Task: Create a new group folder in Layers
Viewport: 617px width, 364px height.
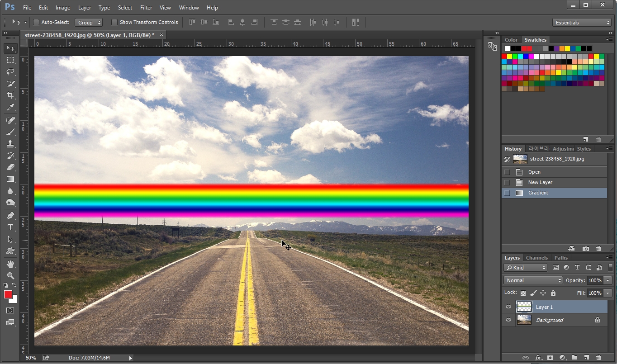Action: point(574,358)
